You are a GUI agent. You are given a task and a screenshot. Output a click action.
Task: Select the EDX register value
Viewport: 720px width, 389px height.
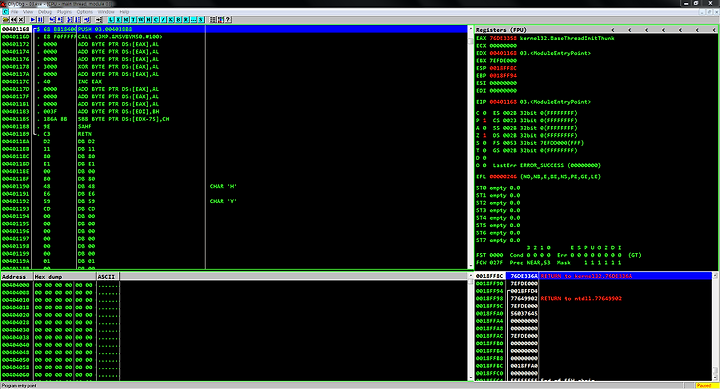503,53
